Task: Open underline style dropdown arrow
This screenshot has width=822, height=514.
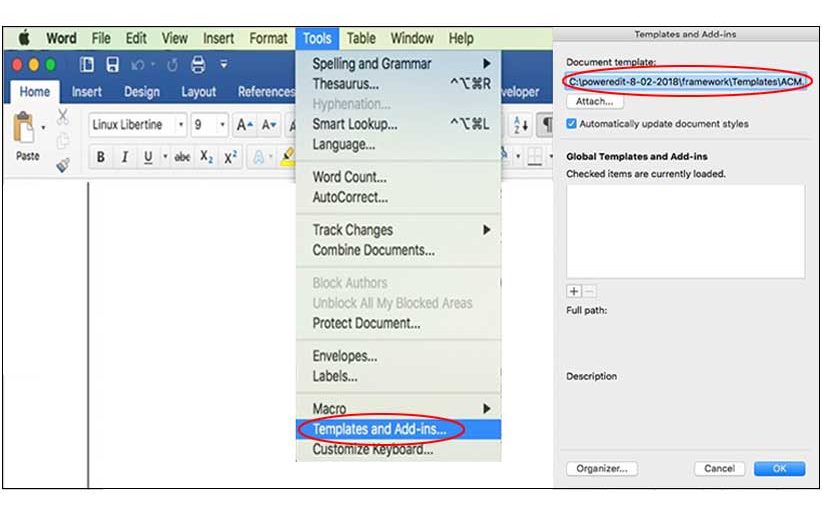Action: [165, 157]
